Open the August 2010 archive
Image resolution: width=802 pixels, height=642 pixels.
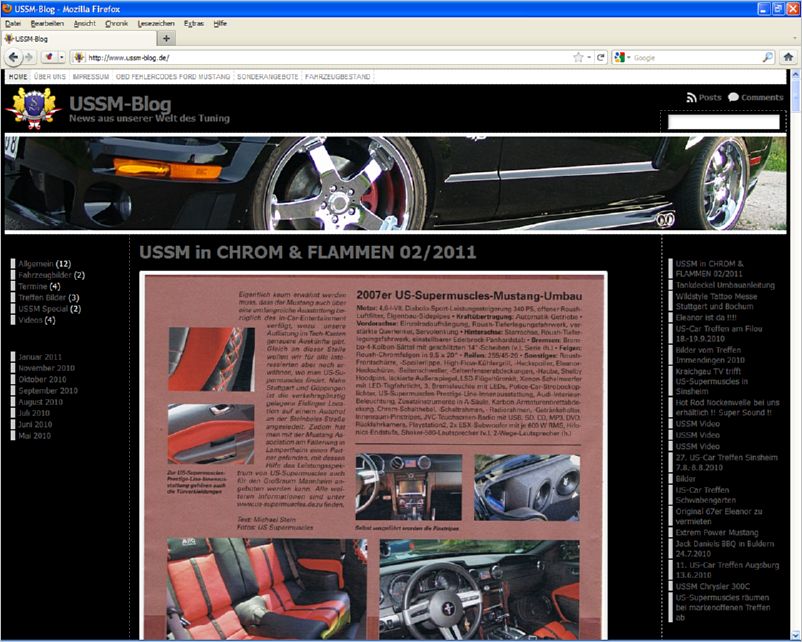(x=40, y=402)
